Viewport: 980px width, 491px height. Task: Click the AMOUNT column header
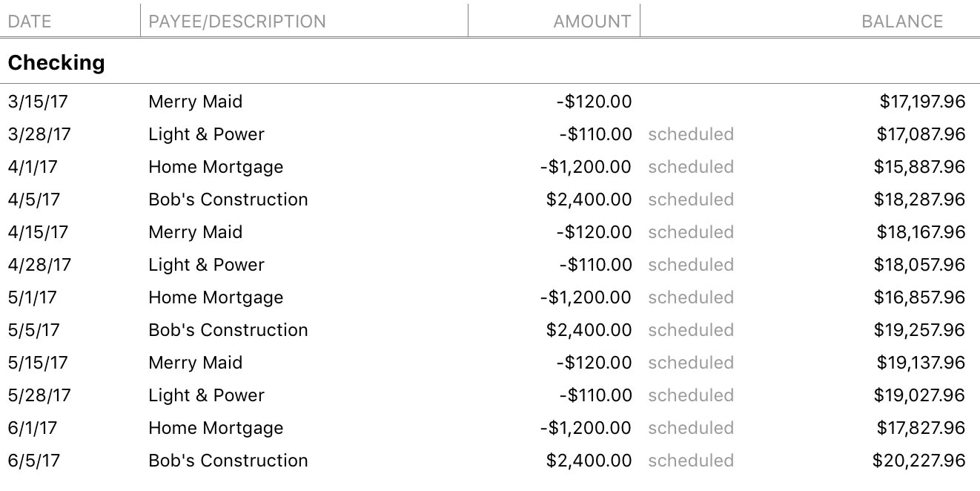[592, 22]
